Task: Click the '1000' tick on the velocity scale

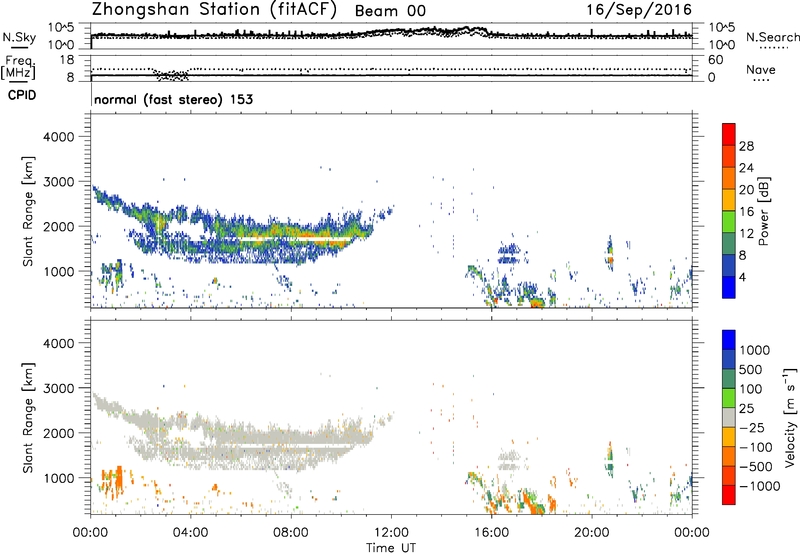Action: click(755, 350)
